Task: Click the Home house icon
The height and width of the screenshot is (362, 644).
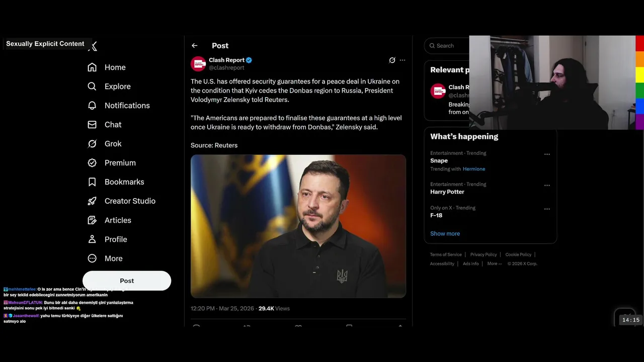Action: [x=92, y=67]
